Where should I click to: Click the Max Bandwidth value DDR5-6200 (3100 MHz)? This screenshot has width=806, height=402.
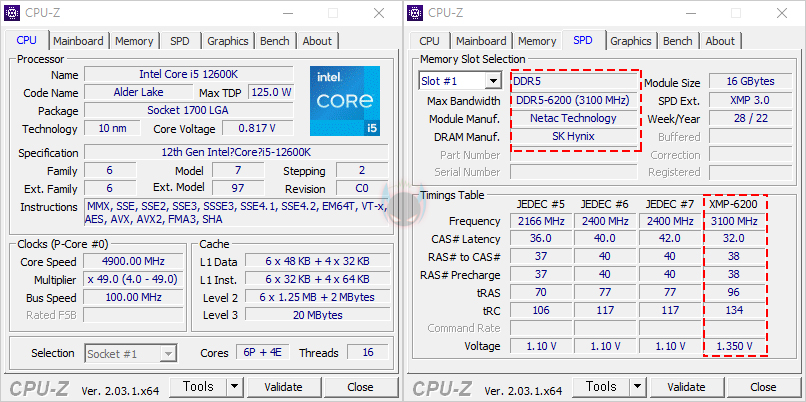574,100
